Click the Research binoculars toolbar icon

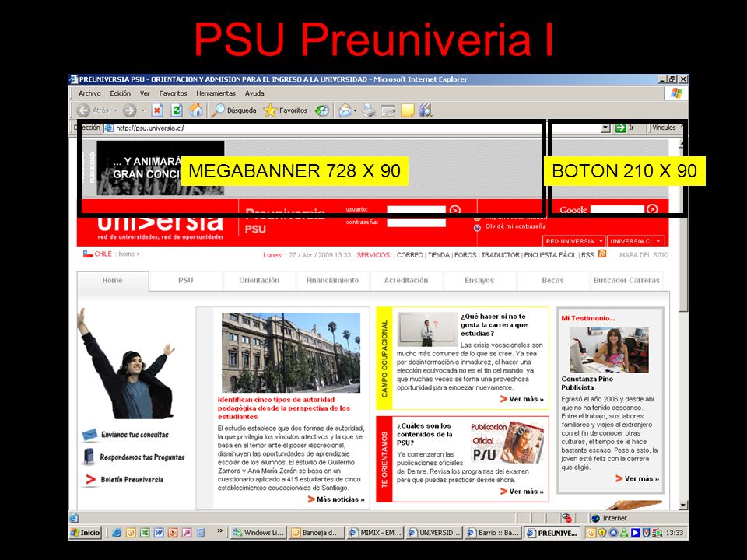point(426,110)
